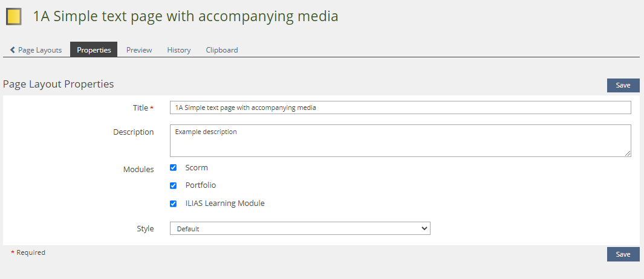Grab the Description box resize handle
This screenshot has height=279, width=644.
[x=628, y=153]
